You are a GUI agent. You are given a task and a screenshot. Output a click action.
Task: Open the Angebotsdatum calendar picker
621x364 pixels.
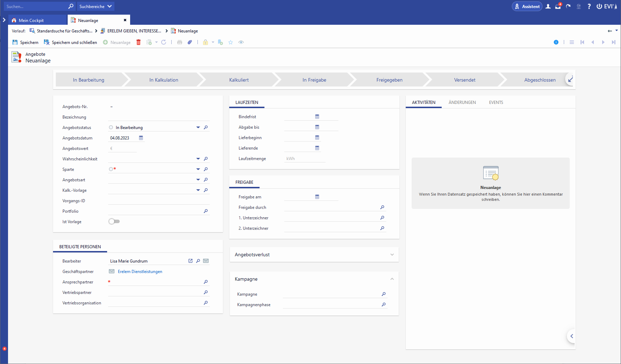[141, 138]
